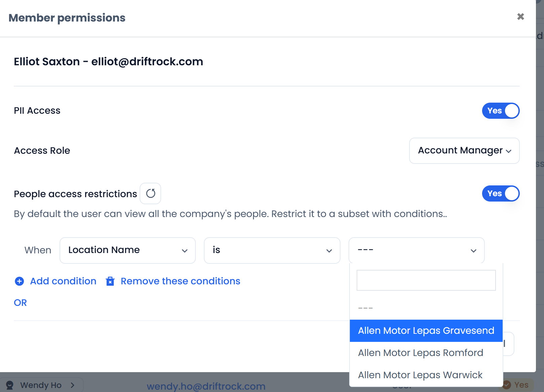Collapse the location value dropdown

416,250
